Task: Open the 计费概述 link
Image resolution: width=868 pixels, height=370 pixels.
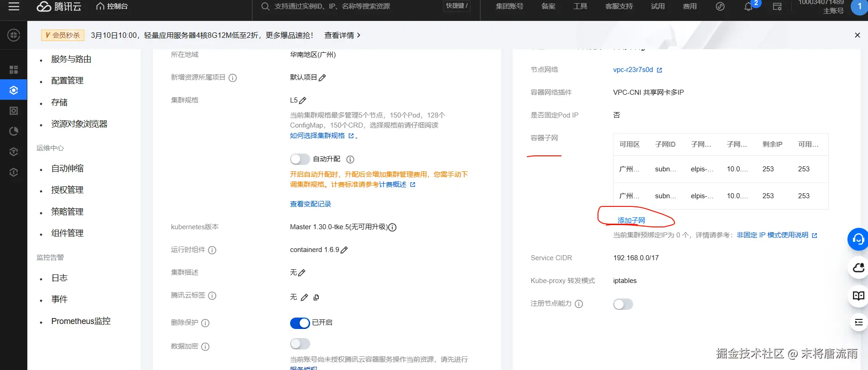Action: pyautogui.click(x=397, y=185)
